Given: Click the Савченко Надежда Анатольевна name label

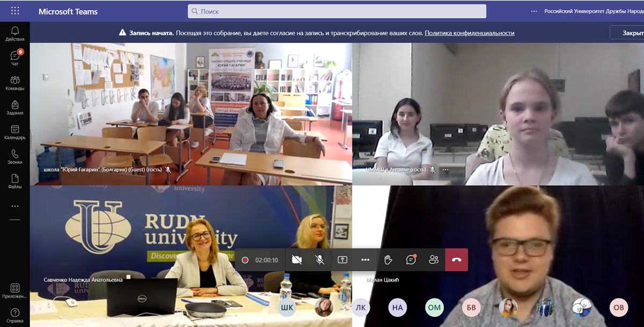Looking at the screenshot, I should 83,280.
